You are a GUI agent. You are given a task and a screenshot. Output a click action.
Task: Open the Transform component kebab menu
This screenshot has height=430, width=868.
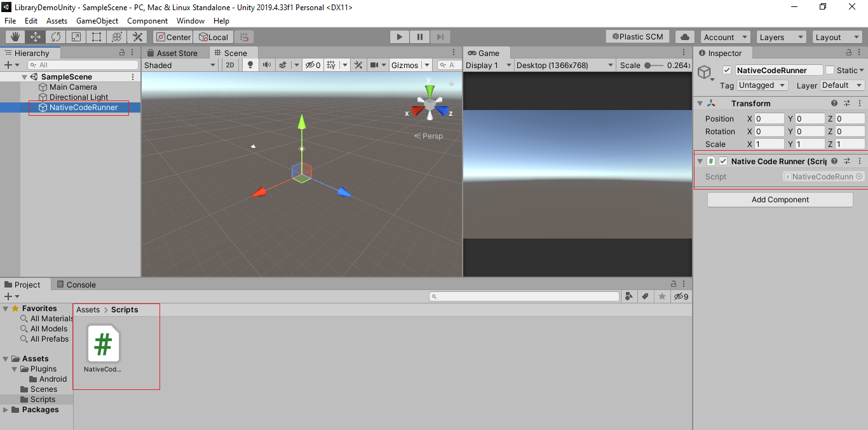860,103
